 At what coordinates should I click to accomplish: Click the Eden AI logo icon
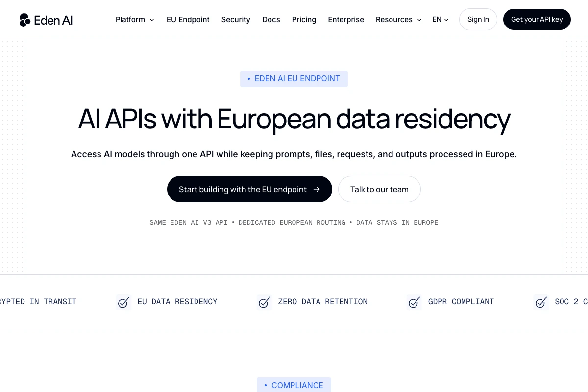[x=25, y=20]
